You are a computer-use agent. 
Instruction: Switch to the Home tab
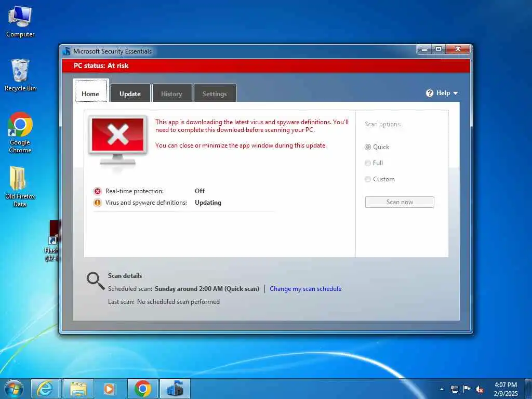point(90,91)
